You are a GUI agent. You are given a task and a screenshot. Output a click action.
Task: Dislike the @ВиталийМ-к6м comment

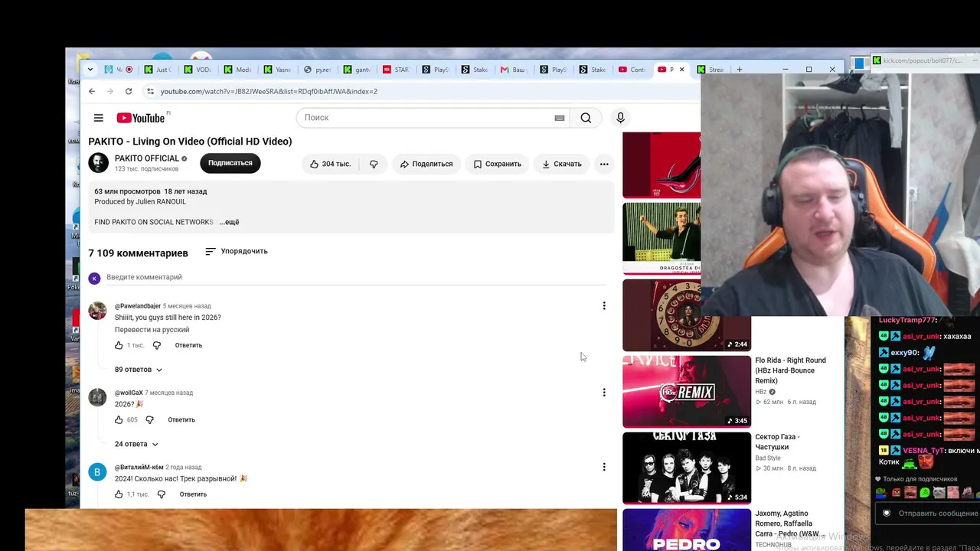coord(162,494)
